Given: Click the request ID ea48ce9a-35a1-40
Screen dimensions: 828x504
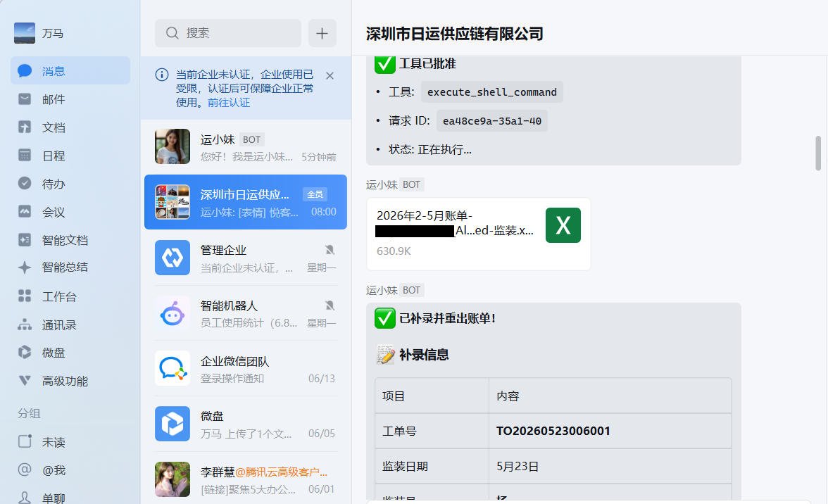Looking at the screenshot, I should [x=491, y=121].
